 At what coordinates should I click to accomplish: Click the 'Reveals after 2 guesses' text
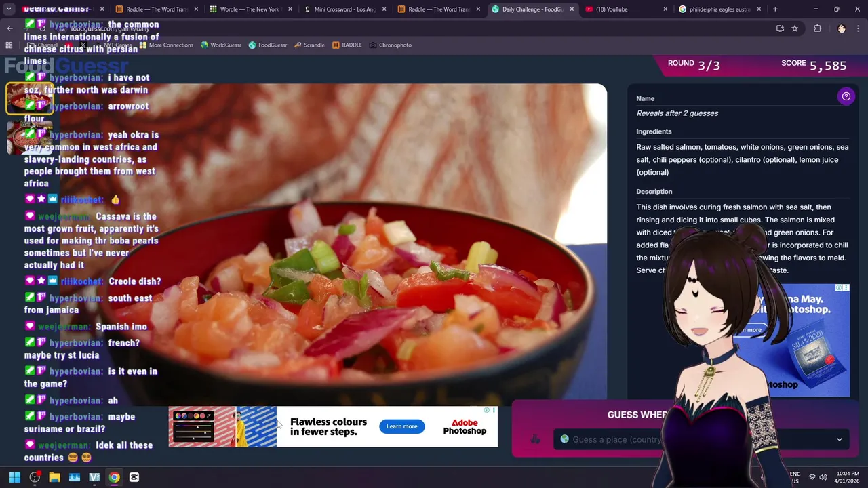pos(677,113)
